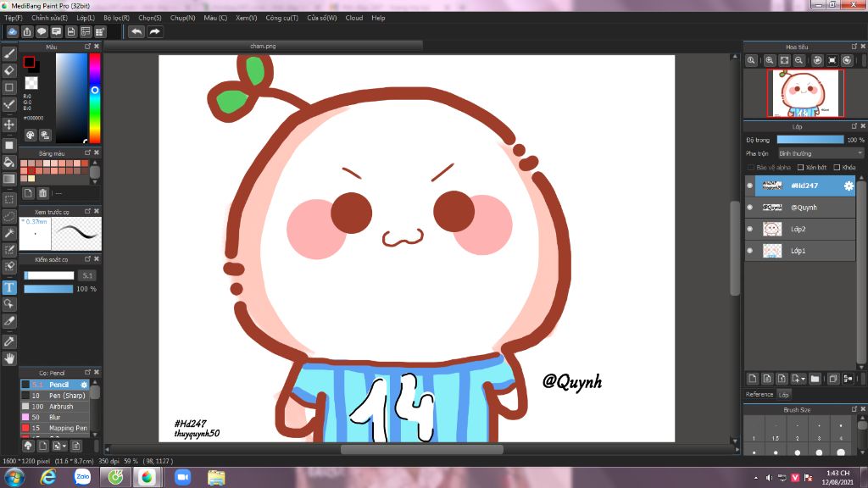This screenshot has width=868, height=488.
Task: Zoom in via Navigator magnifier plus icon
Action: click(770, 60)
